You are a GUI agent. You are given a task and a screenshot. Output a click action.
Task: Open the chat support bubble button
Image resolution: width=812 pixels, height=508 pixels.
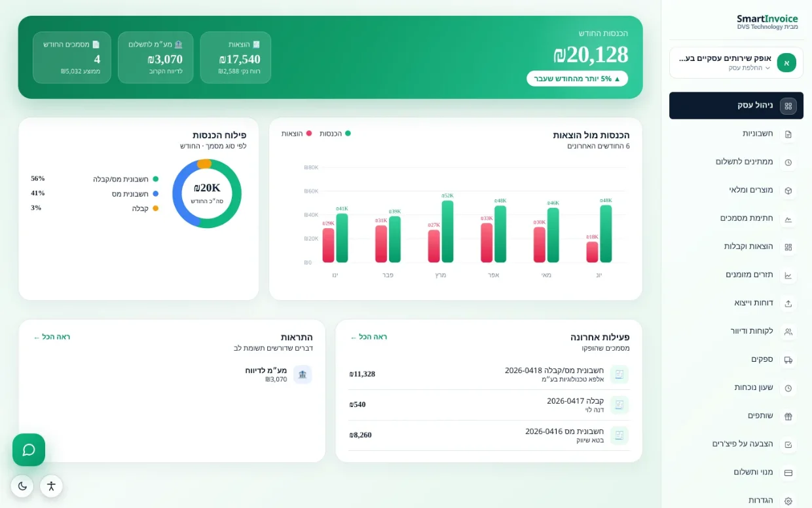pos(29,450)
